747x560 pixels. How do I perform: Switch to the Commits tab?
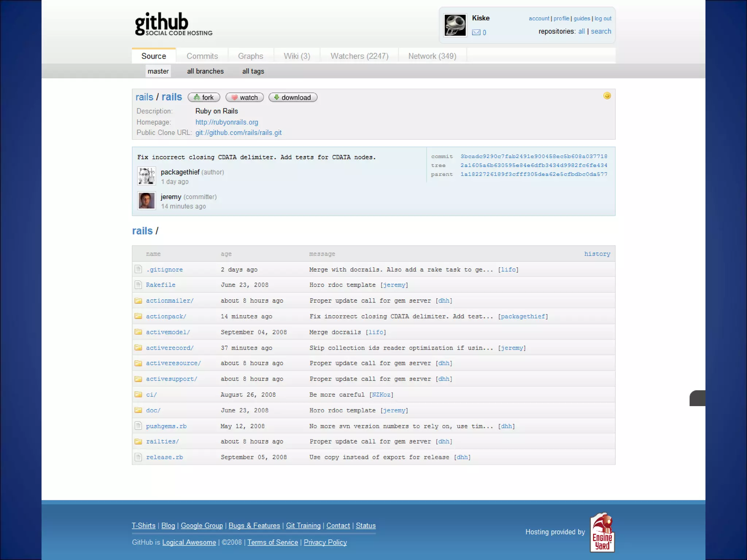pos(202,56)
